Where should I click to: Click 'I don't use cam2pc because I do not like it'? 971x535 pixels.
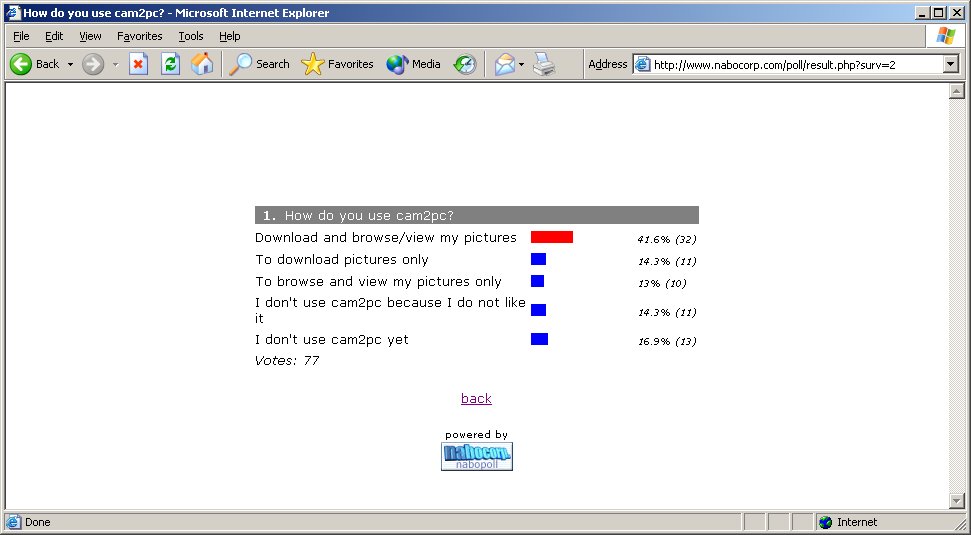[390, 310]
